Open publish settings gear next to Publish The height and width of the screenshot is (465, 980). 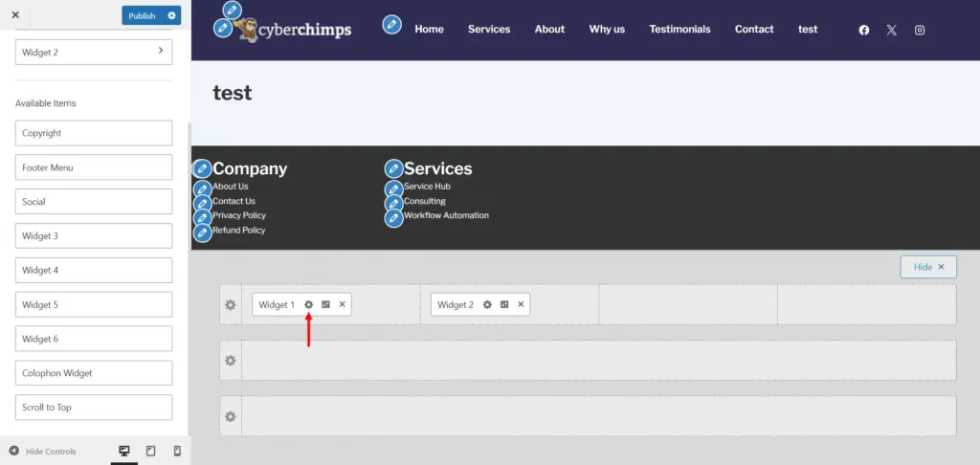point(172,15)
